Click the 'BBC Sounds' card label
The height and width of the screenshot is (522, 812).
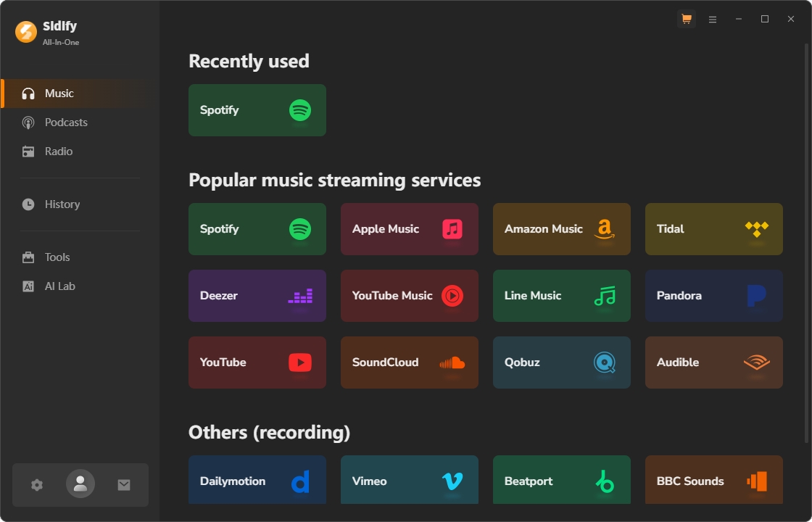(690, 481)
